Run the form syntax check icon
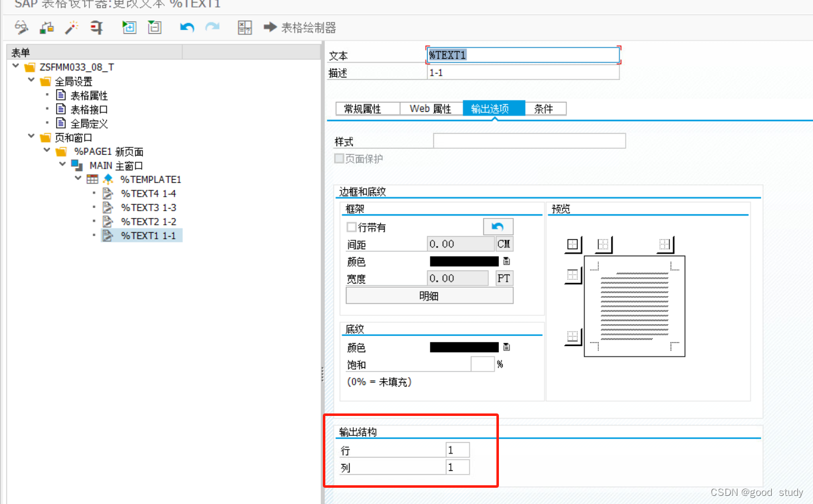 pos(21,27)
